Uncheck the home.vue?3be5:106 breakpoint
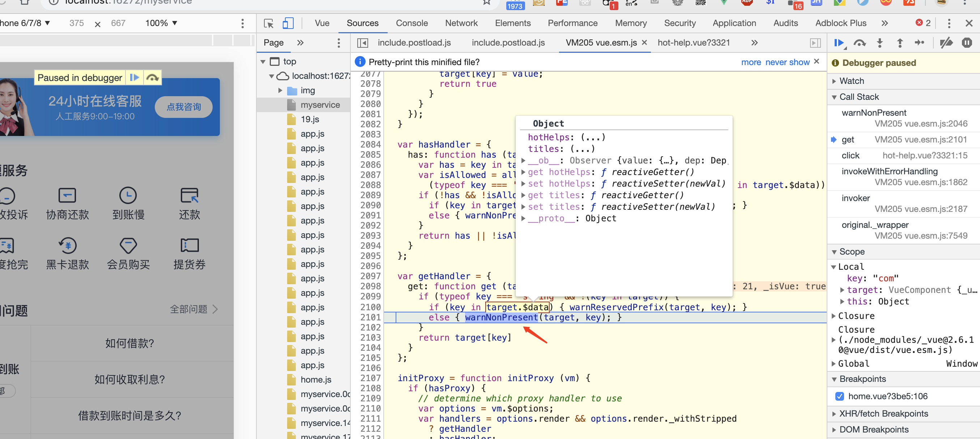 coord(840,396)
